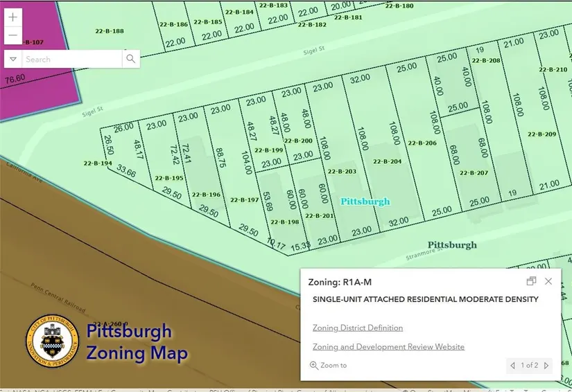Click the search magnifier button
The width and height of the screenshot is (572, 392).
(130, 60)
